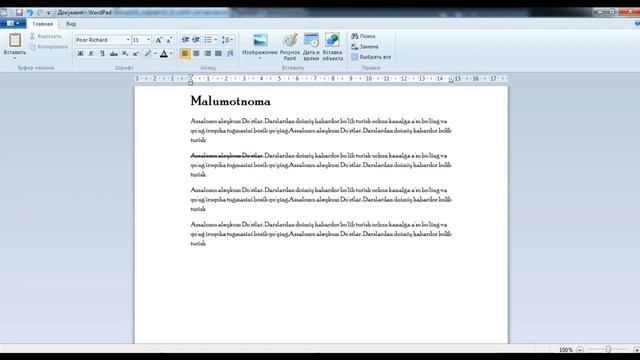Click the Поиск find button
Viewport: 640px width, 360px height.
pyautogui.click(x=363, y=36)
